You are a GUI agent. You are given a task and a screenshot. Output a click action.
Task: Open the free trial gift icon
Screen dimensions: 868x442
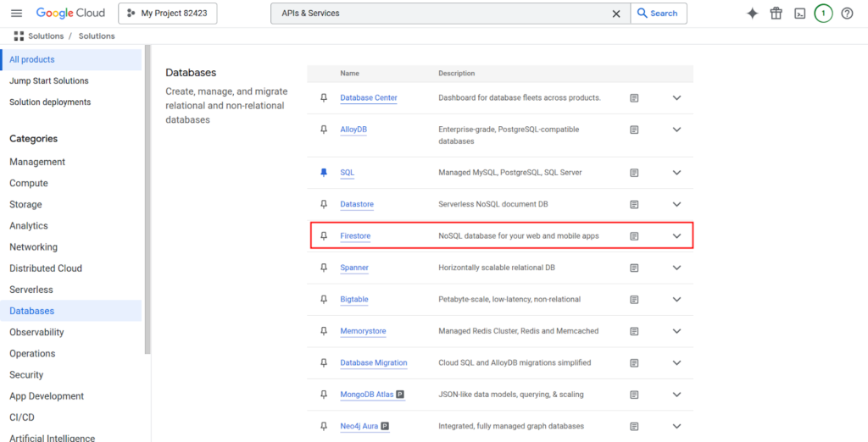click(x=776, y=14)
